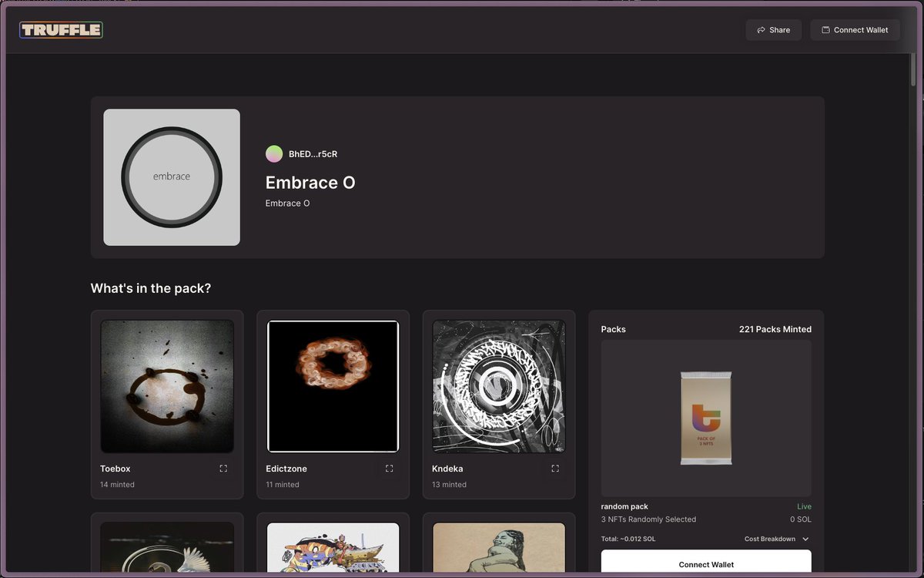The image size is (924, 578).
Task: Click the Embrace O collection cover image
Action: pyautogui.click(x=172, y=177)
